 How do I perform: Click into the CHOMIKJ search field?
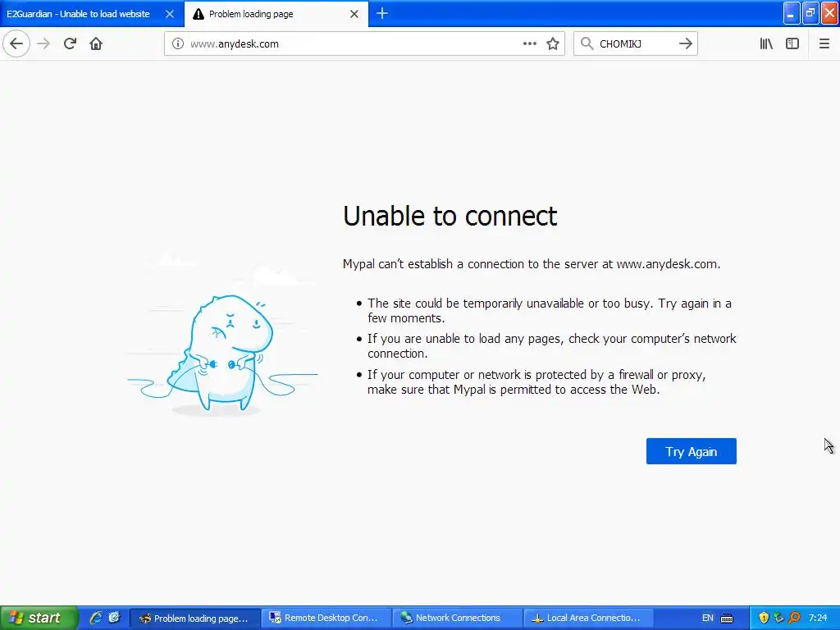pos(635,44)
